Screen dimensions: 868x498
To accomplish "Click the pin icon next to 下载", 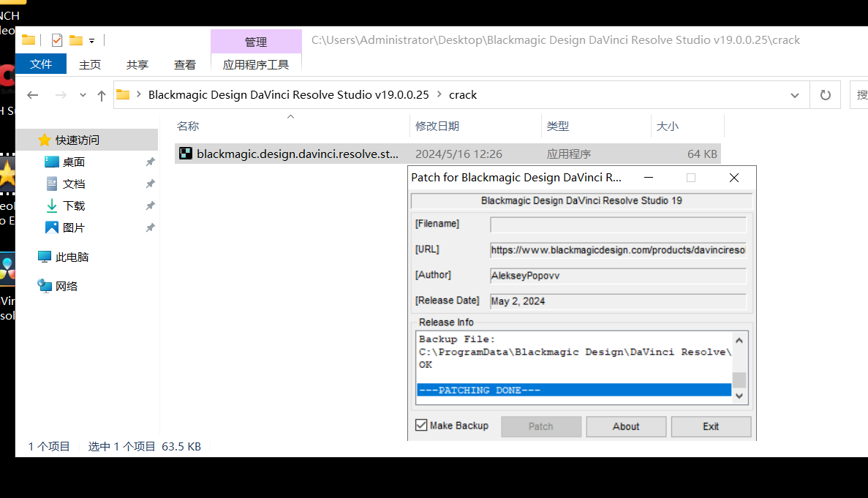I will (x=150, y=205).
